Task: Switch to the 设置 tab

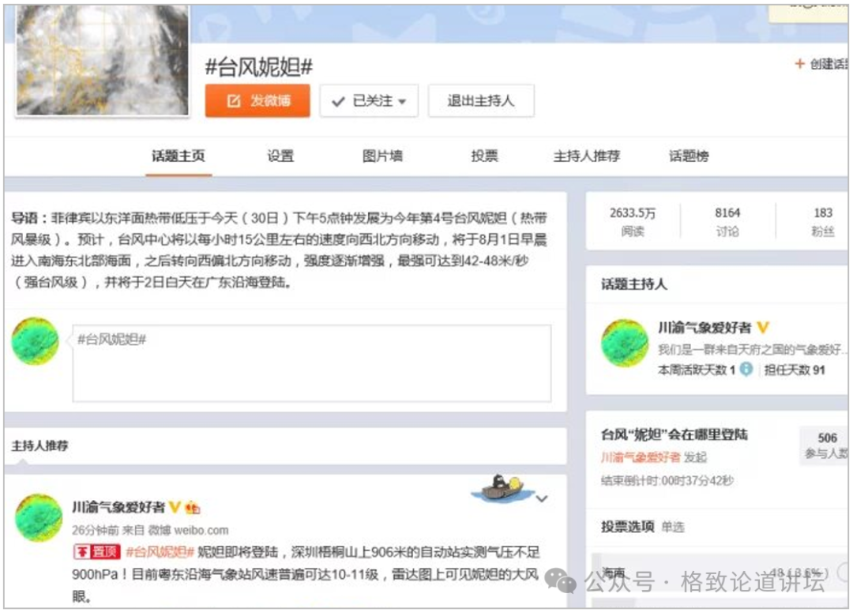Action: point(280,156)
